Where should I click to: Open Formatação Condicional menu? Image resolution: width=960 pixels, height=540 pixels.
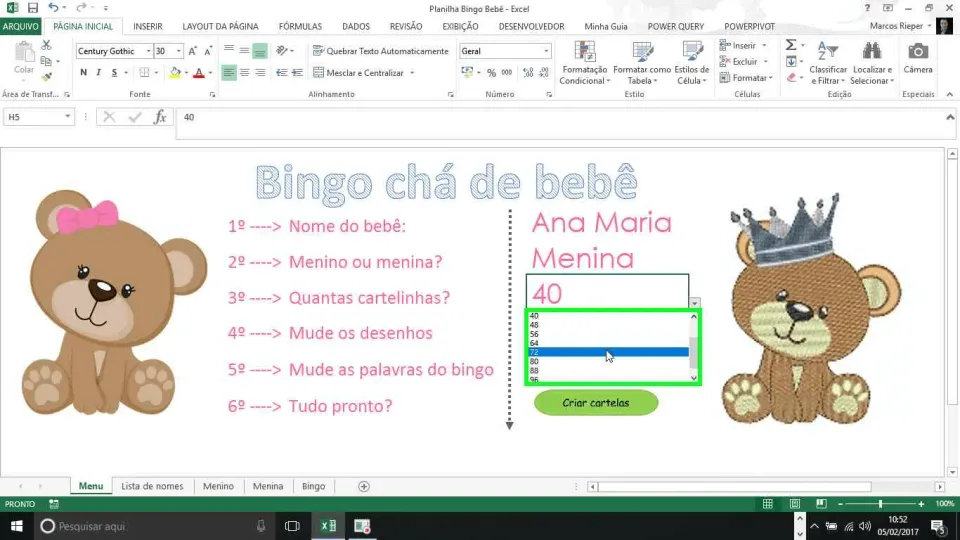pos(584,63)
